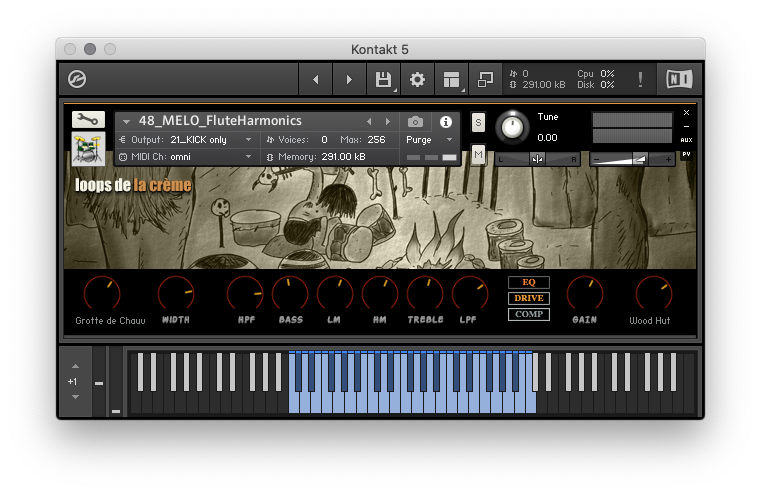The width and height of the screenshot is (761, 494).
Task: Toggle the AUX sends view
Action: pyautogui.click(x=686, y=140)
